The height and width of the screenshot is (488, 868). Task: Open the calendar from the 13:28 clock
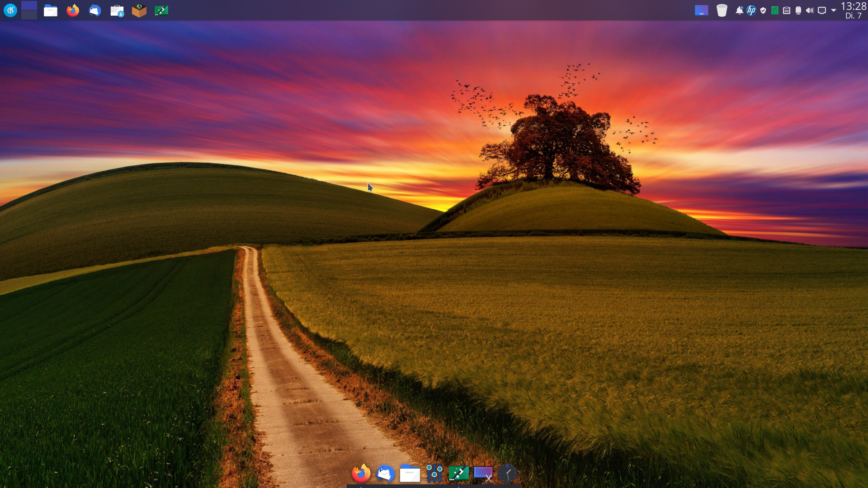click(854, 10)
